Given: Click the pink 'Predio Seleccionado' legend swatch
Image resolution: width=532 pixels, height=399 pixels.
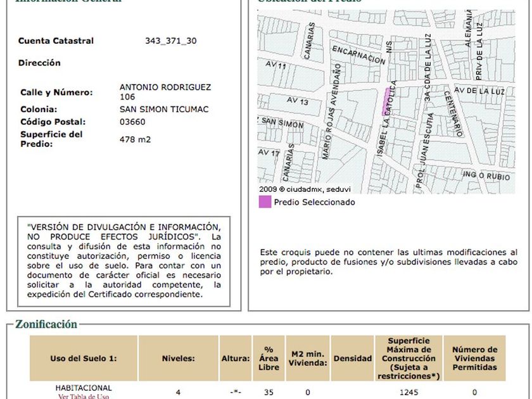Looking at the screenshot, I should tap(265, 202).
